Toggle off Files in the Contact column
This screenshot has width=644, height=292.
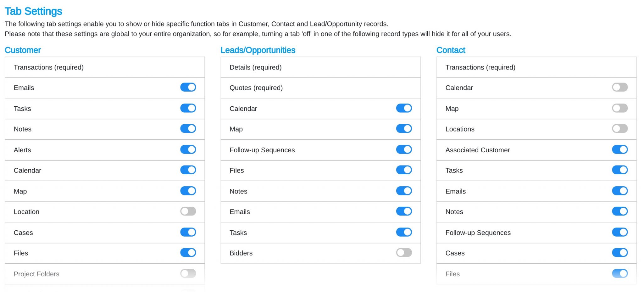click(619, 273)
